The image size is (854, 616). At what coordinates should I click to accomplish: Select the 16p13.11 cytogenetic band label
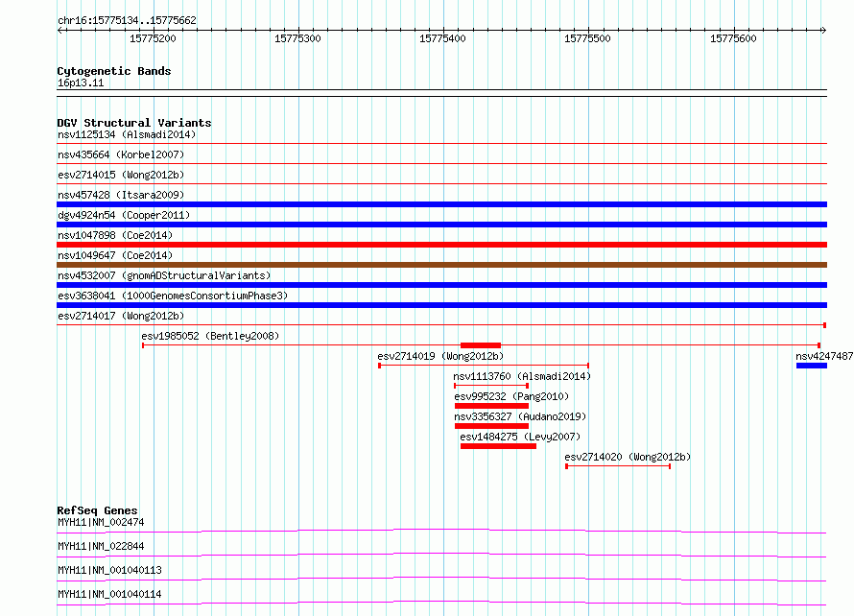tap(81, 83)
